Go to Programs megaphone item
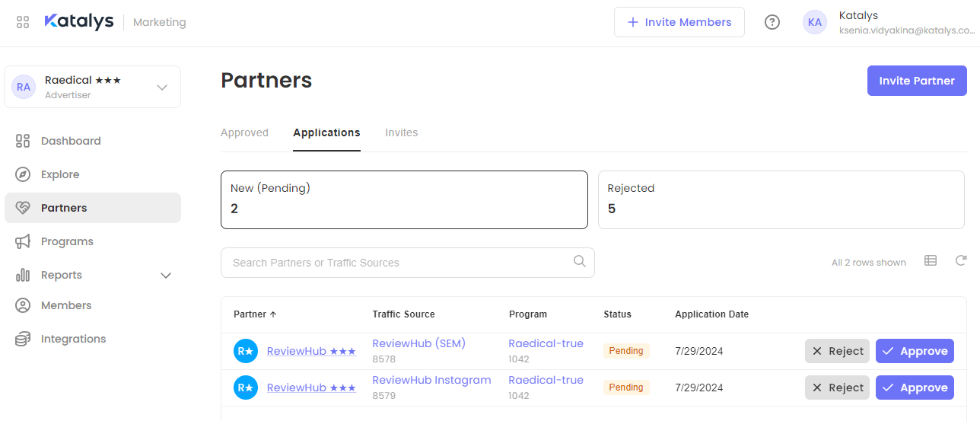 67,241
